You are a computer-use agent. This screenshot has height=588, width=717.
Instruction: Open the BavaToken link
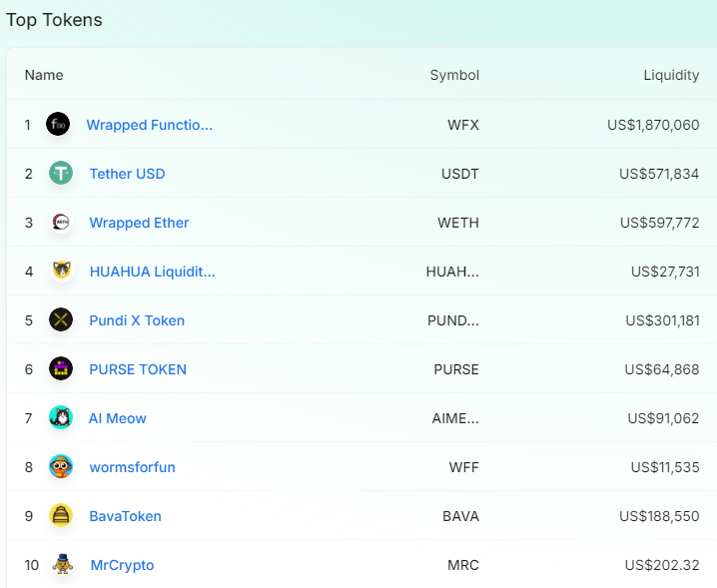click(x=125, y=516)
